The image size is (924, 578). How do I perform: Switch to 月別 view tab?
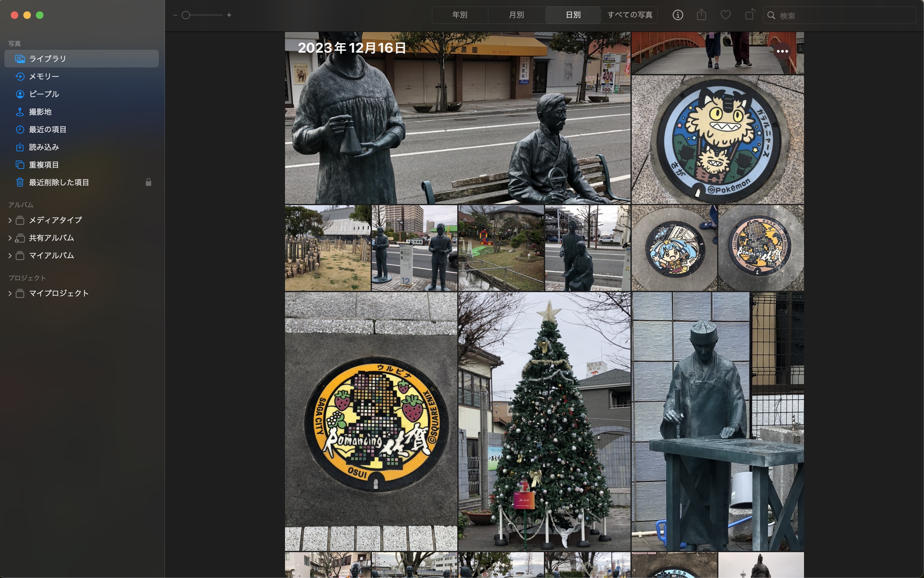[x=516, y=15]
